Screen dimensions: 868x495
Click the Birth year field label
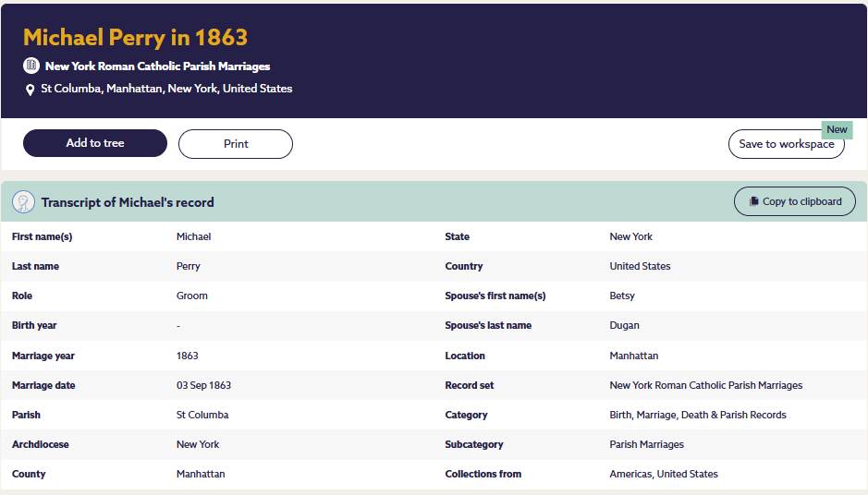pyautogui.click(x=34, y=326)
